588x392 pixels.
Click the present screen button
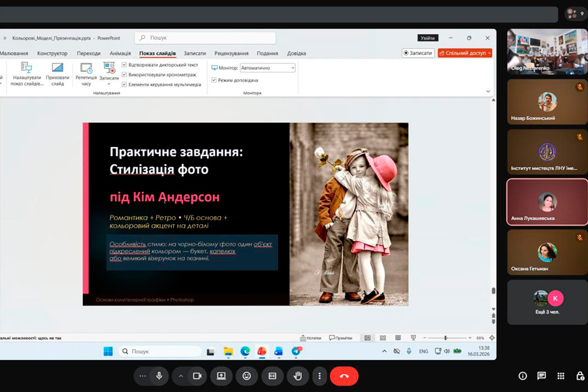coord(221,376)
